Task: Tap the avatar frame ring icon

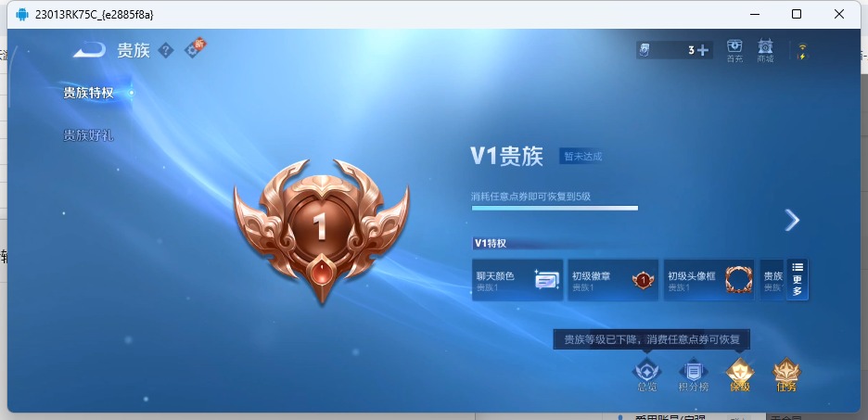Action: click(x=738, y=280)
